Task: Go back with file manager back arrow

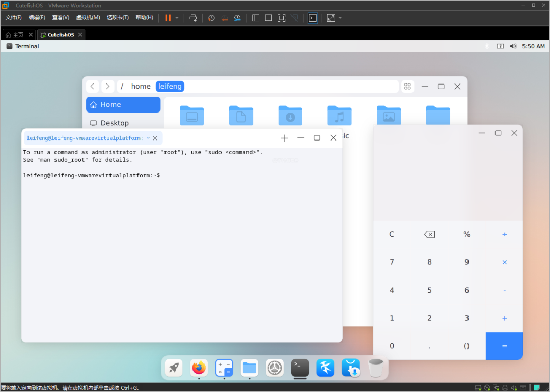Action: (x=93, y=86)
